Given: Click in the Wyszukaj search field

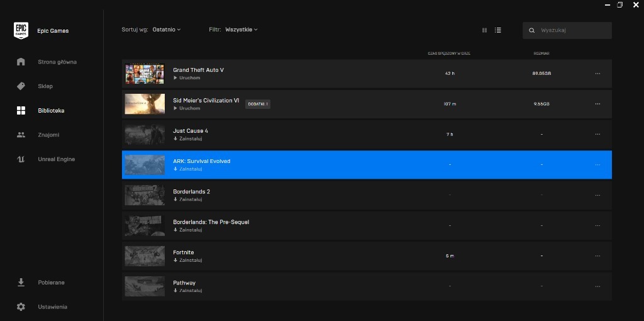Looking at the screenshot, I should point(572,30).
